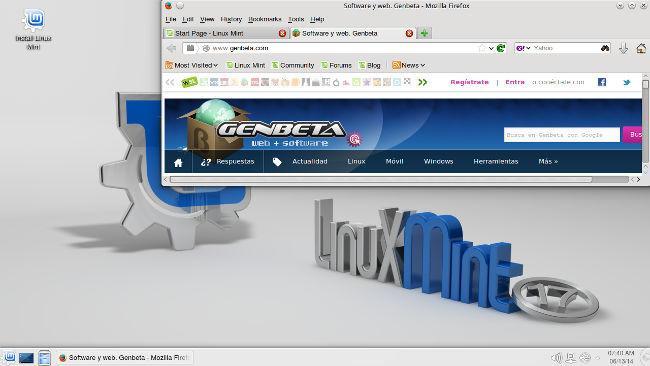Click the horizontal scrollbar right arrow

639,179
